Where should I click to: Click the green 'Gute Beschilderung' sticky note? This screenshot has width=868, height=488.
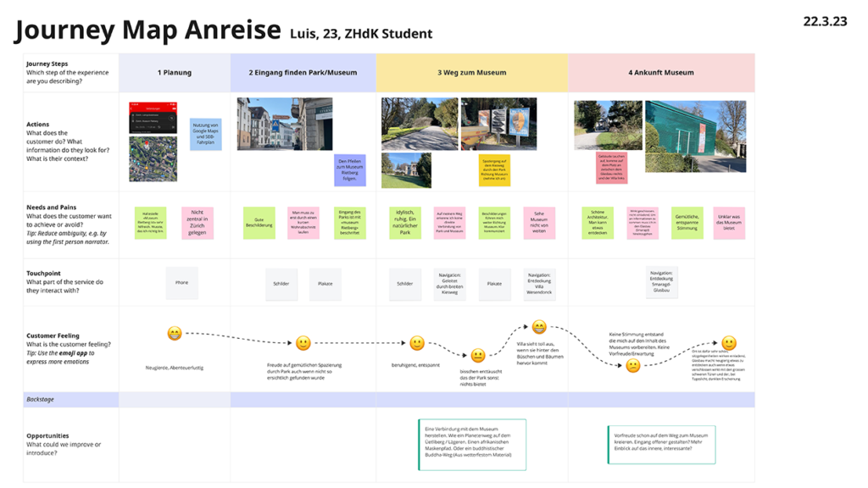[x=259, y=223]
